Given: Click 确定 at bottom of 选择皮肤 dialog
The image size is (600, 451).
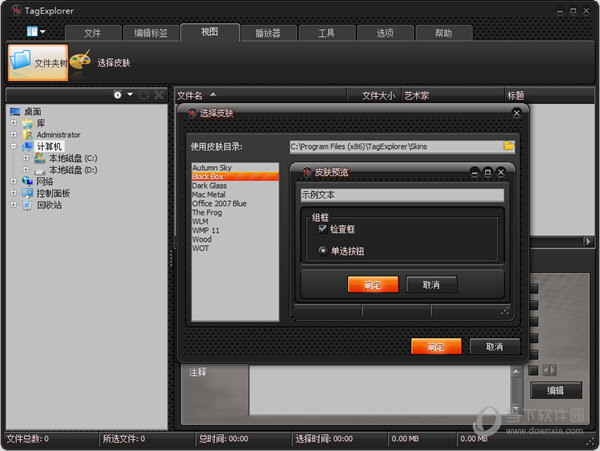Looking at the screenshot, I should (436, 346).
